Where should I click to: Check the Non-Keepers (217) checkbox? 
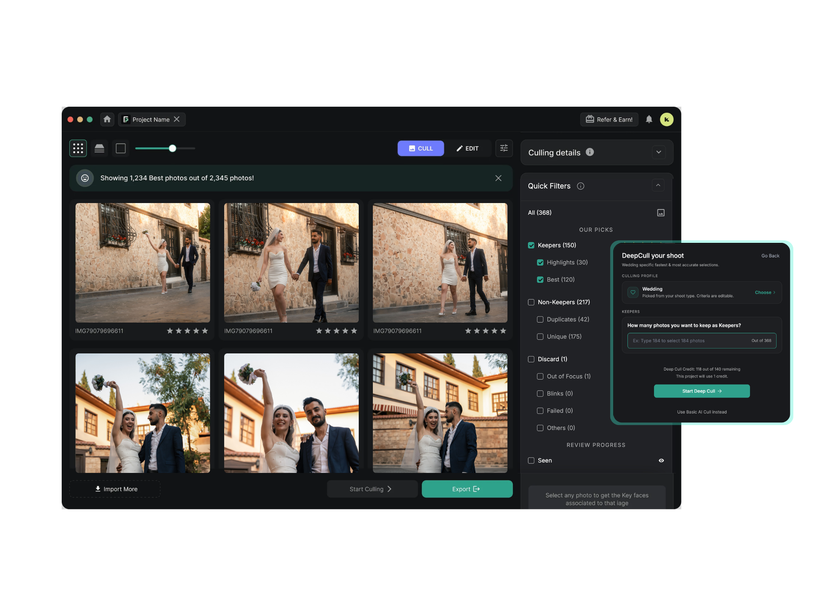[x=531, y=302]
